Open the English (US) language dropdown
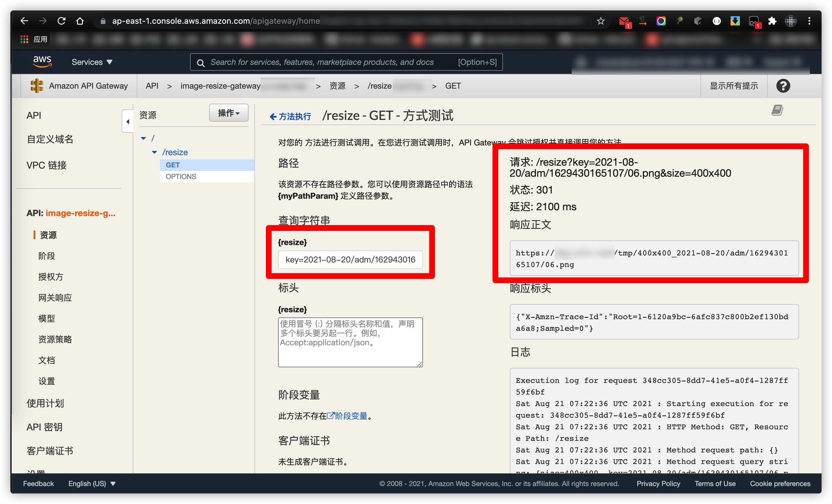 (92, 483)
